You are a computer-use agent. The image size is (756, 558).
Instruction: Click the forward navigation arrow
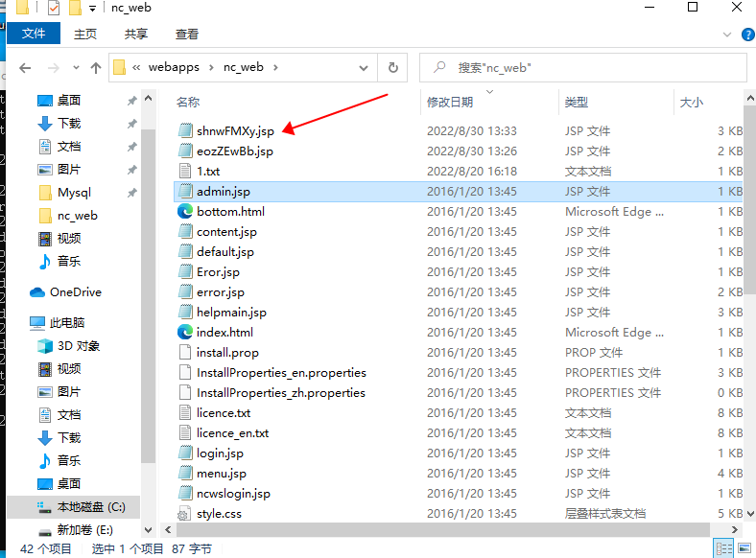pos(53,68)
